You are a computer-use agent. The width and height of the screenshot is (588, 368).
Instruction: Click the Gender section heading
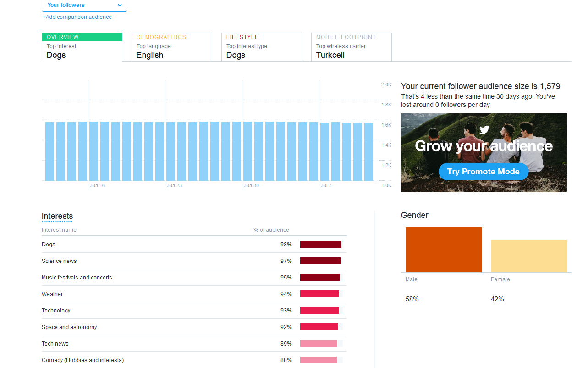[415, 215]
